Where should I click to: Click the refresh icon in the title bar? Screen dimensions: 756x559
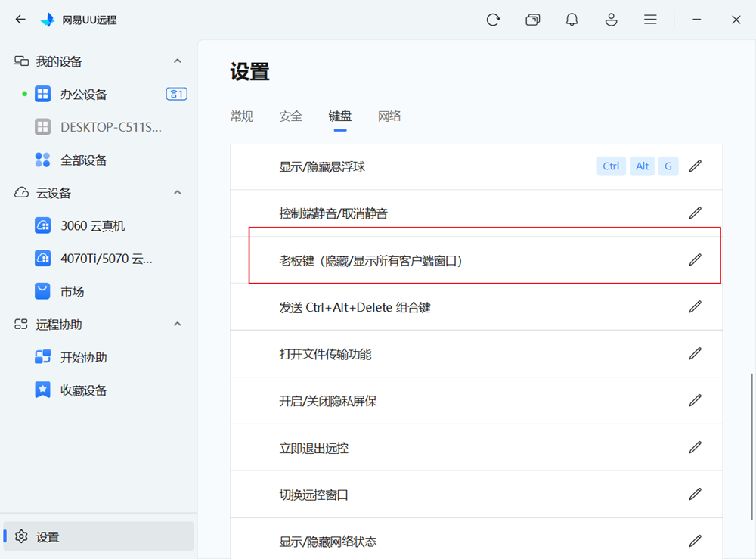pos(493,20)
